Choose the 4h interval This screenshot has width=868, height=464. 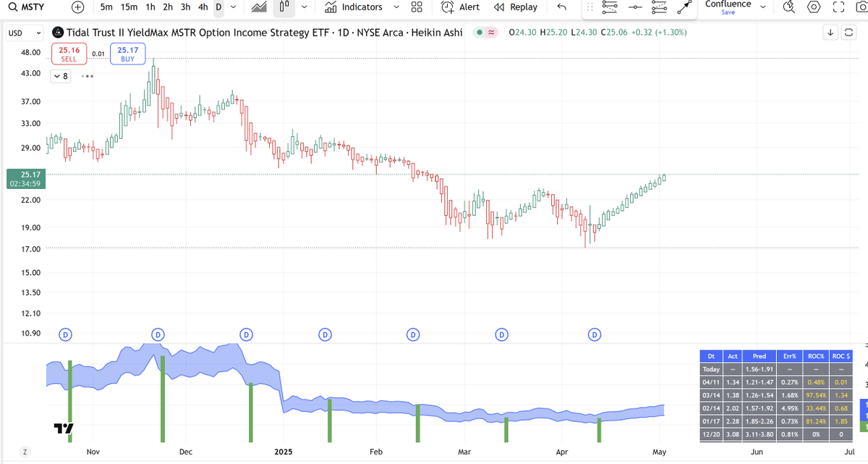203,7
